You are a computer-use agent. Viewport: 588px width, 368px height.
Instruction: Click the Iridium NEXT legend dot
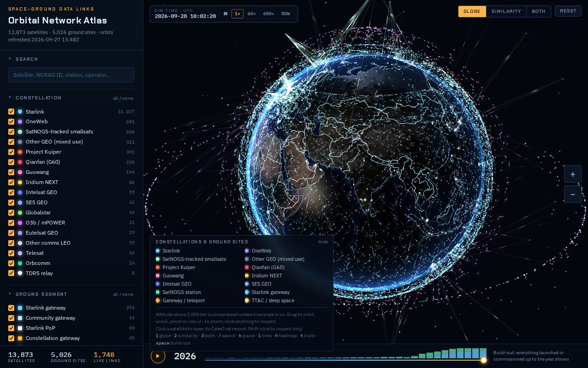(247, 276)
